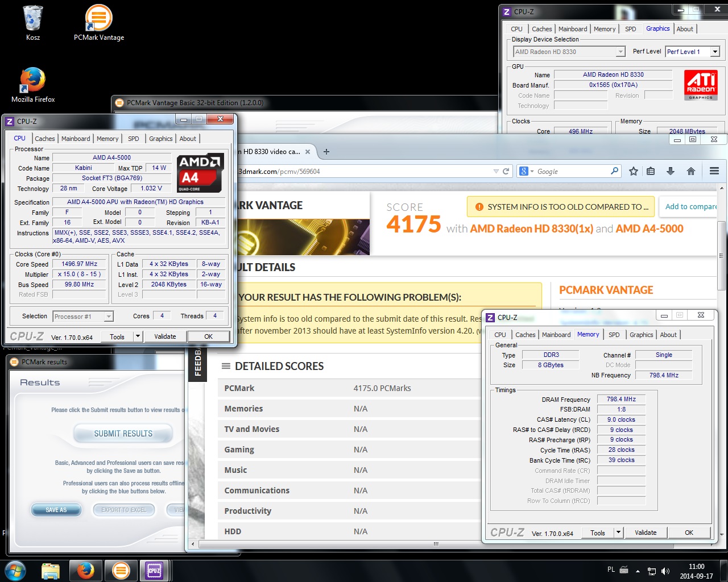The image size is (728, 582).
Task: Click the Feedback side tab
Action: pos(197,363)
